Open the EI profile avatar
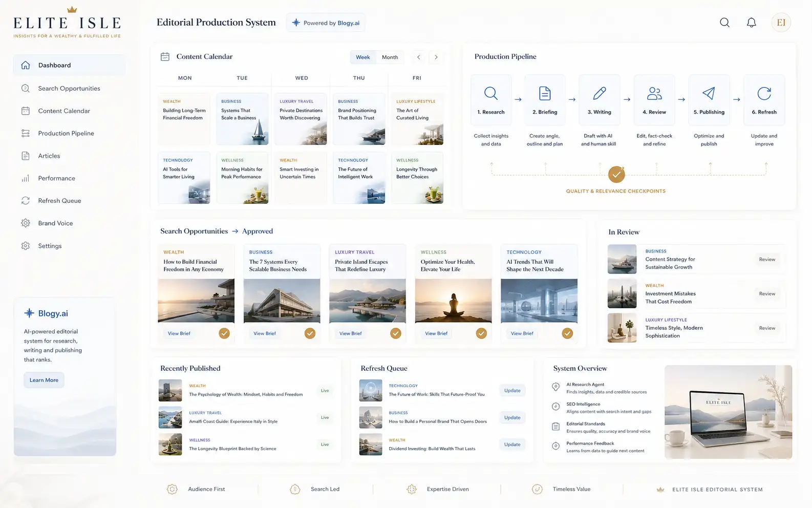Image resolution: width=812 pixels, height=508 pixels. [x=781, y=23]
